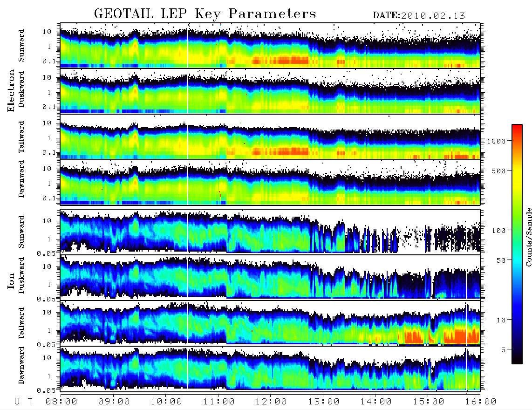
Task: Click the 09:00 time tick label
Action: (x=114, y=402)
